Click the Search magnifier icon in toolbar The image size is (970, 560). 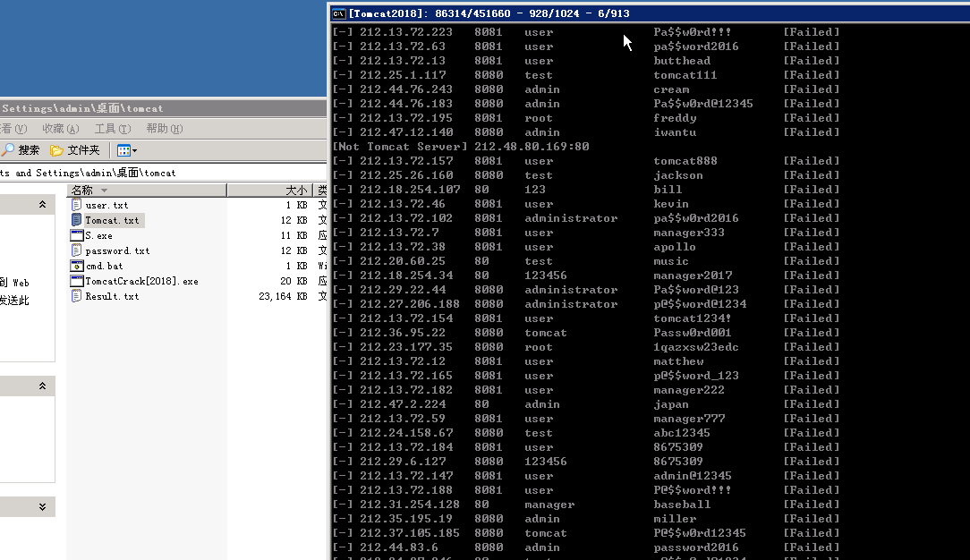pos(8,149)
